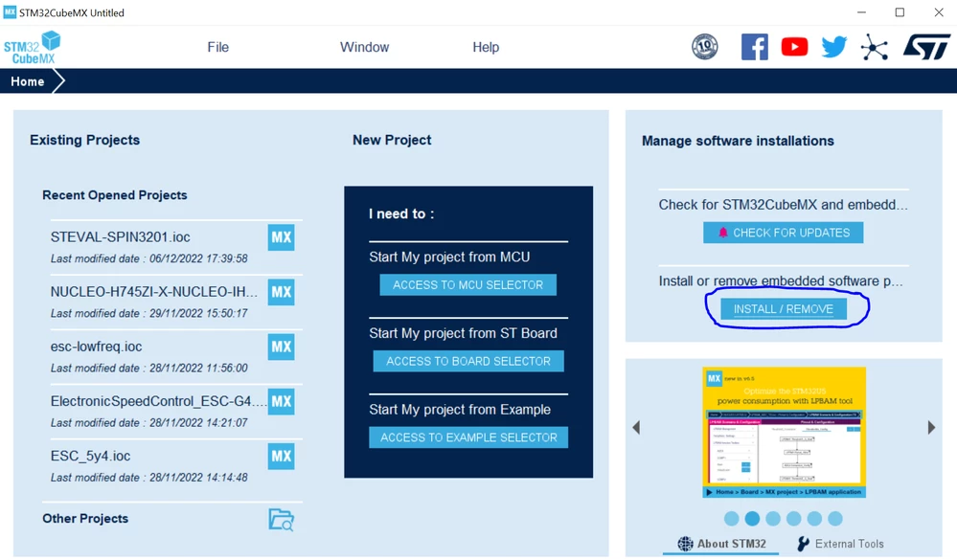Open the LPBAM tool promo thumbnail
This screenshot has height=560, width=957.
point(784,432)
